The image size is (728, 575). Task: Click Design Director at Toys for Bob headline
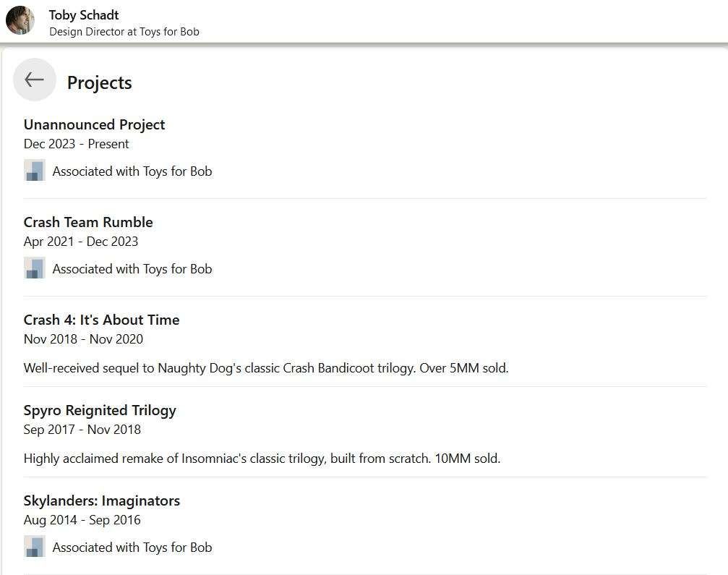(124, 32)
